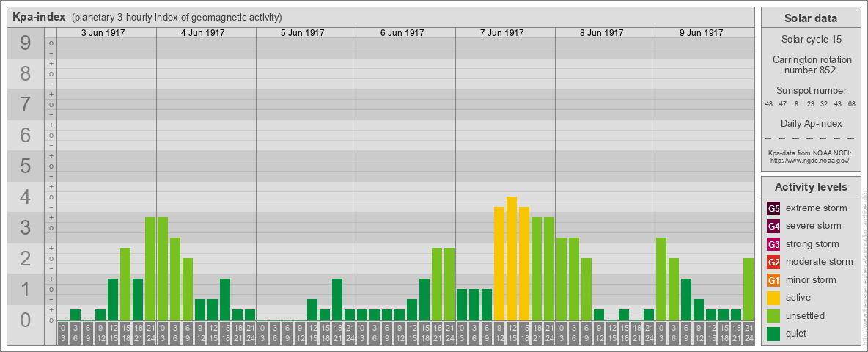Screen dimensions: 868x352
Task: Click the '9 Jun 1917' date header
Action: (701, 33)
